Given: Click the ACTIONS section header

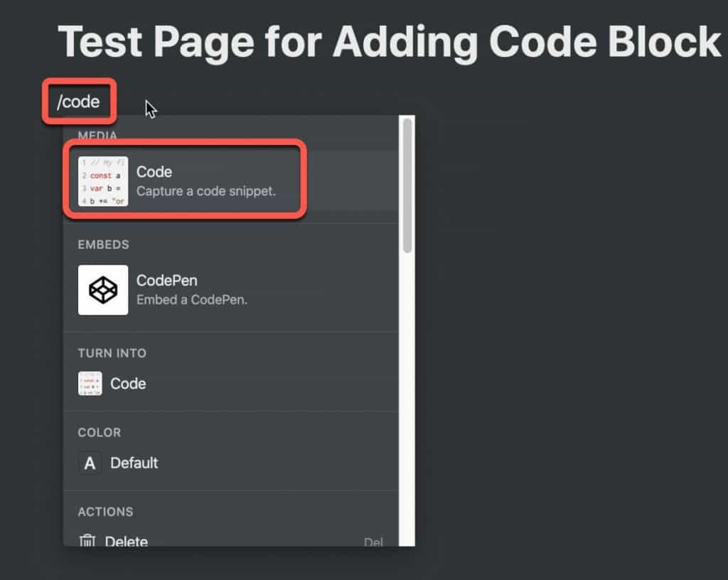Looking at the screenshot, I should coord(105,512).
